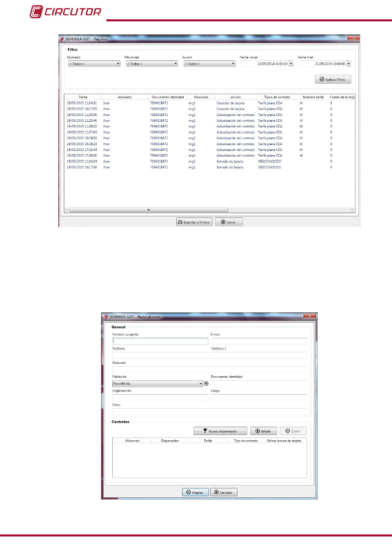This screenshot has height=555, width=392.
Task: Click the Tarifa column header in Contratos
Action: pos(208,441)
